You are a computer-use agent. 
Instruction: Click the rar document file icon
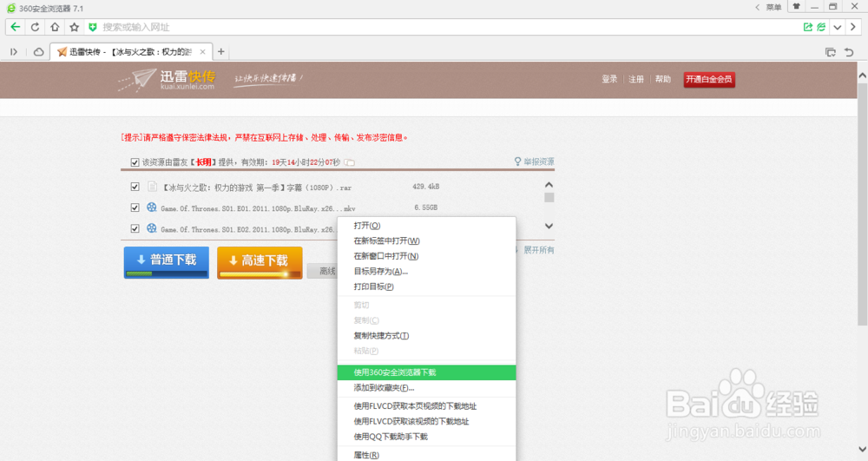pyautogui.click(x=152, y=187)
